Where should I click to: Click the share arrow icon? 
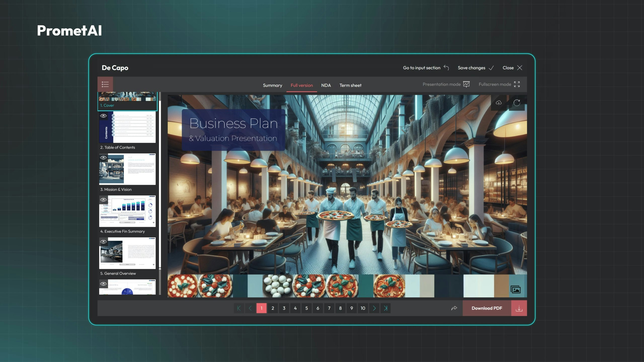(x=454, y=308)
